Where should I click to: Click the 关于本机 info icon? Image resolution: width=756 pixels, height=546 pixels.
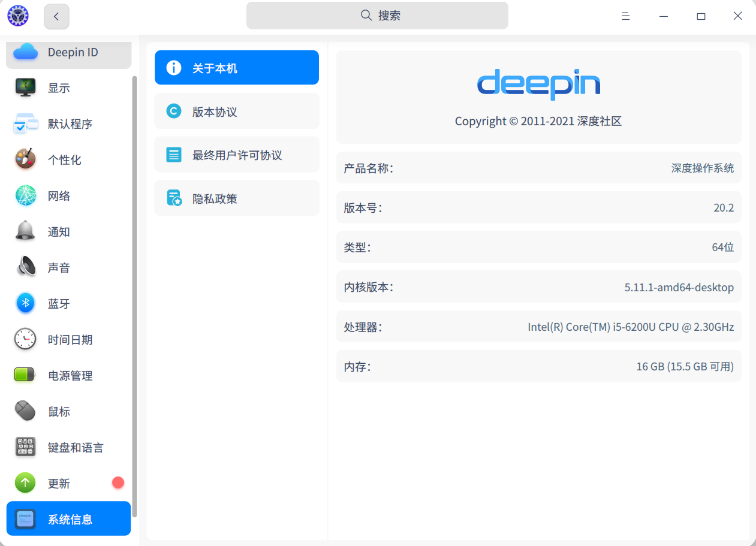(174, 68)
